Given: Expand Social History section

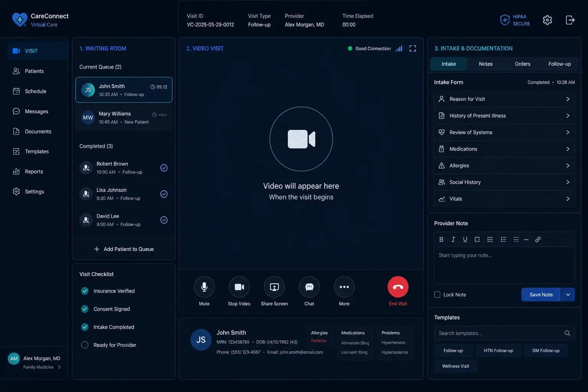Looking at the screenshot, I should click(504, 182).
